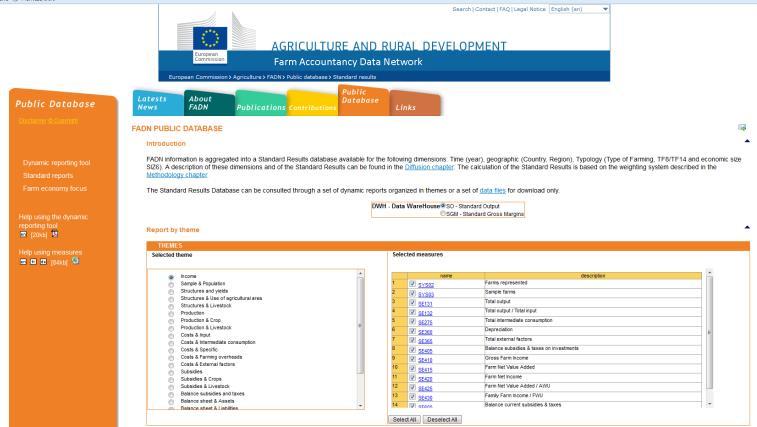Open the SE131 measure link
757x427 pixels.
[425, 304]
